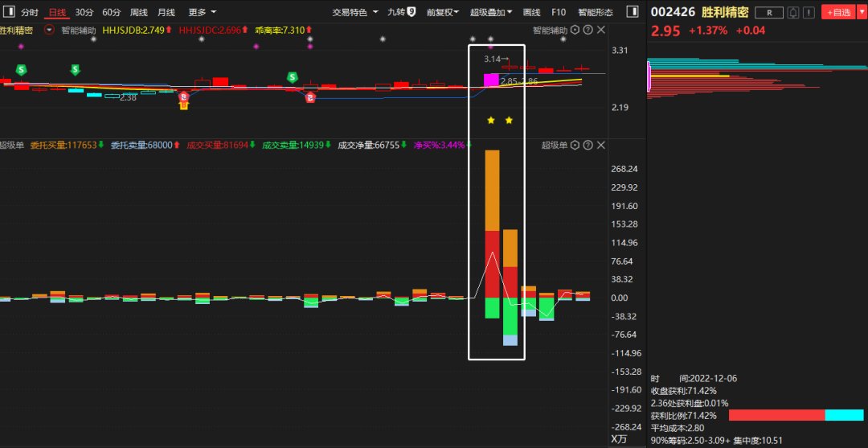The width and height of the screenshot is (868, 448).
Task: Click the second green S sell signal marker
Action: pos(76,70)
